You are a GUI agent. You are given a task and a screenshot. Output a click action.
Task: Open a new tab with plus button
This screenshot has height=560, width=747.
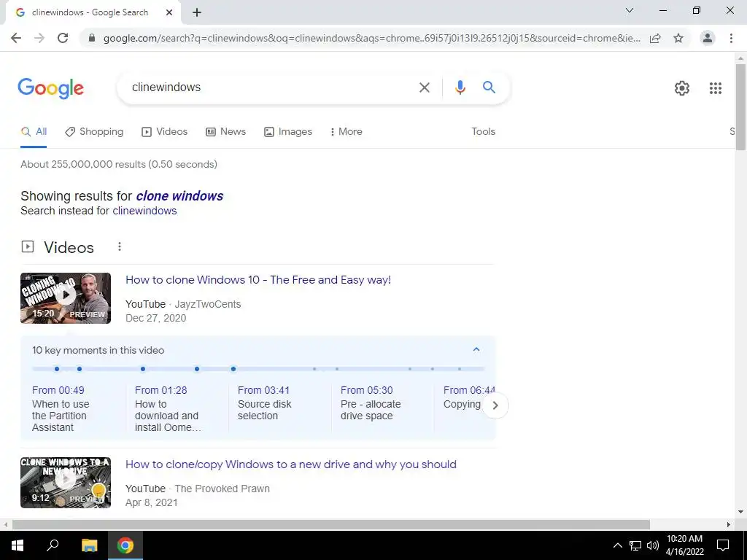[x=197, y=12]
